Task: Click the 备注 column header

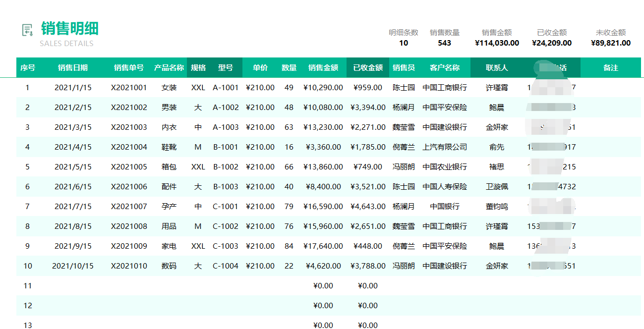Action: coord(611,68)
